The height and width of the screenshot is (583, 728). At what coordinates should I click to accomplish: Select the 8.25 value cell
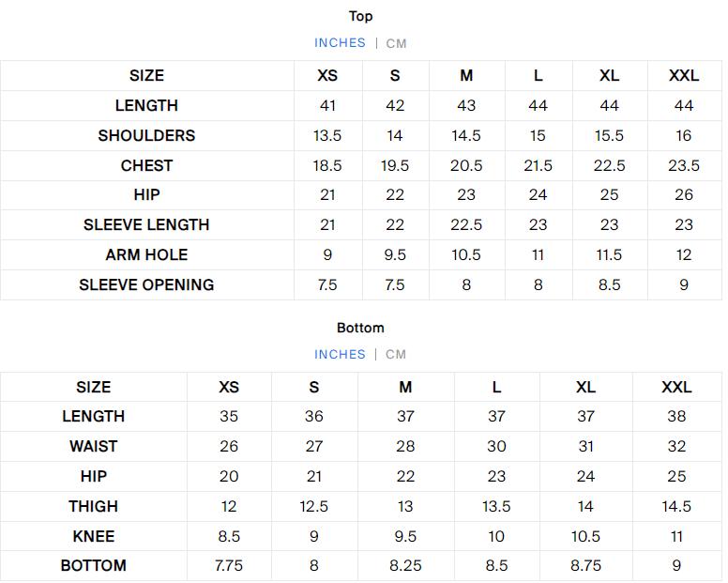(x=405, y=566)
